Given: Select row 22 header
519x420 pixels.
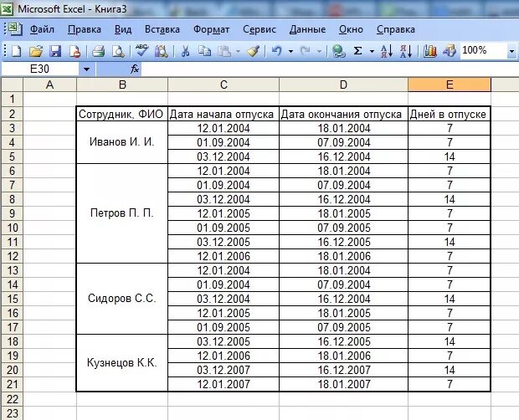Looking at the screenshot, I should (x=13, y=399).
